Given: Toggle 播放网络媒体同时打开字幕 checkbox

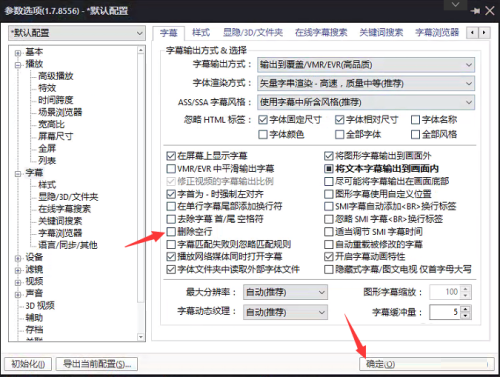Looking at the screenshot, I should point(171,257).
